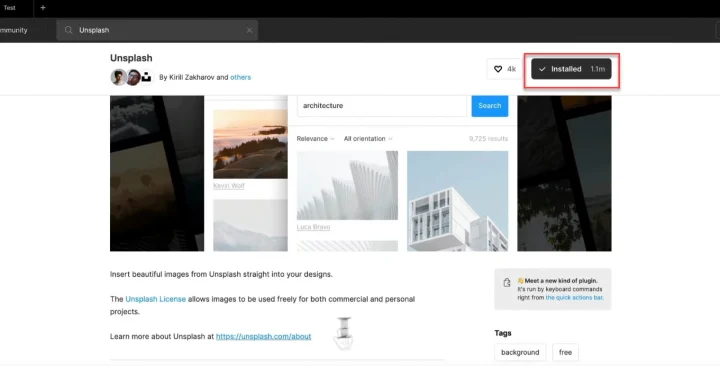
Task: Click the heart like icon
Action: point(498,69)
